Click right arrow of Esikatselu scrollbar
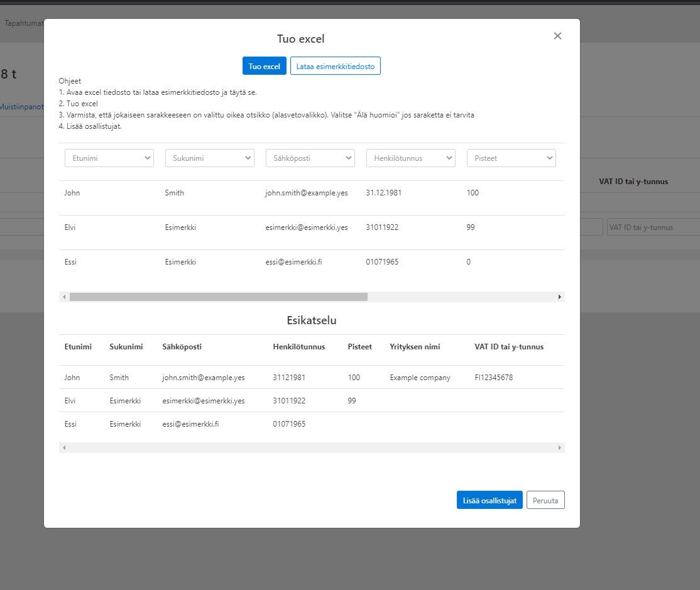Viewport: 700px width, 590px height. pyautogui.click(x=559, y=448)
